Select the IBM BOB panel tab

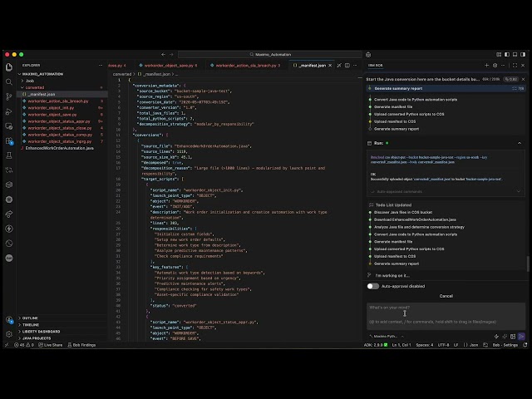click(x=375, y=65)
